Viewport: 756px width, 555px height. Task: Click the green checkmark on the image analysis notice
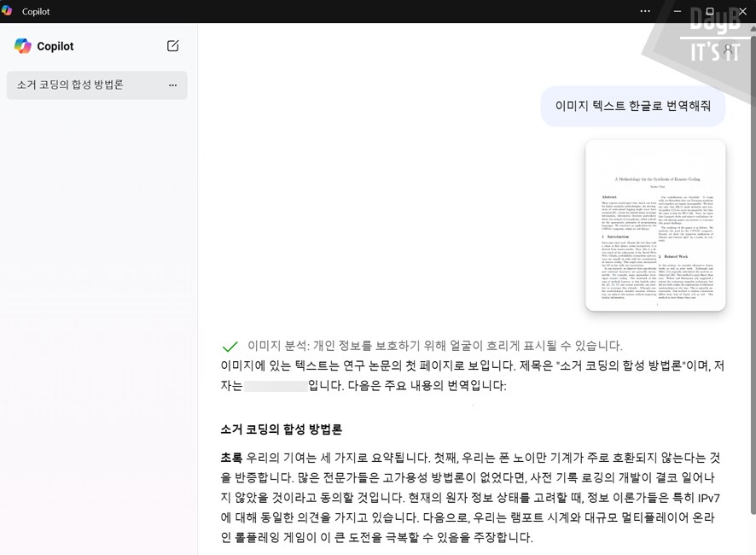(230, 347)
